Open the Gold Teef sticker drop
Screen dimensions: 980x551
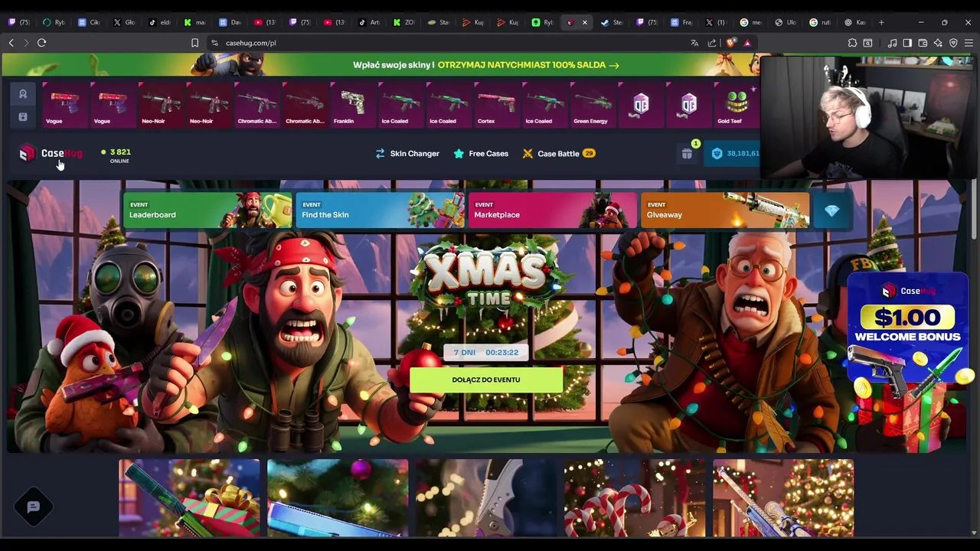737,105
